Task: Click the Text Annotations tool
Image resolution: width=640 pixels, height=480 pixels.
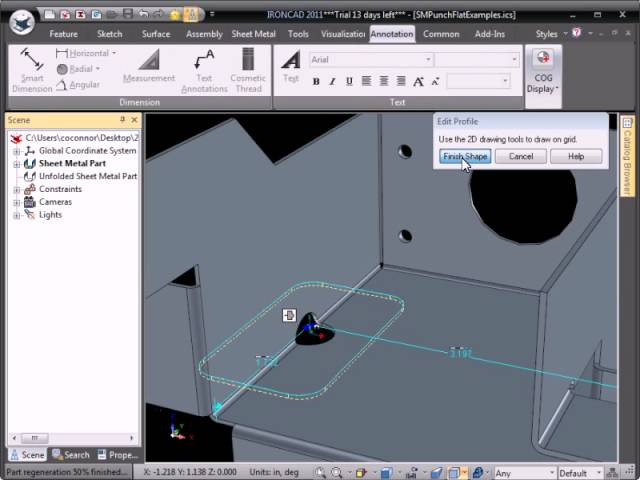Action: 204,70
